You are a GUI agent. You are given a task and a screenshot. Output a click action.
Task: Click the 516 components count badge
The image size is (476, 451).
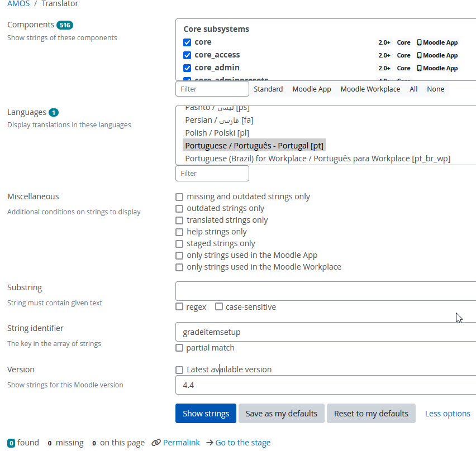[x=65, y=25]
